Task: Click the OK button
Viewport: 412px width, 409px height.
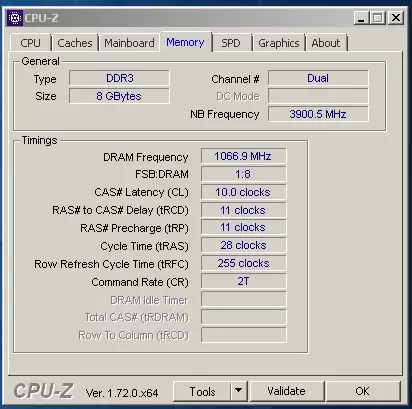Action: [363, 391]
